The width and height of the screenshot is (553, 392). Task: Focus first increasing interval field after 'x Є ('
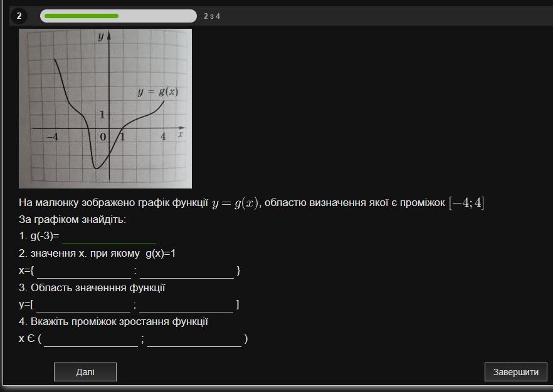[91, 339]
